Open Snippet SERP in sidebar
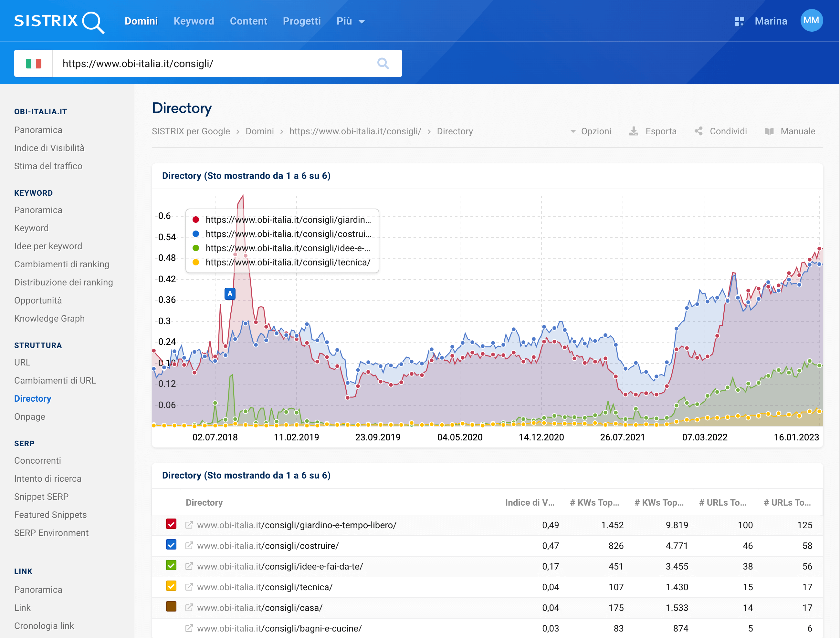Screen dimensions: 840x638 pyautogui.click(x=41, y=497)
